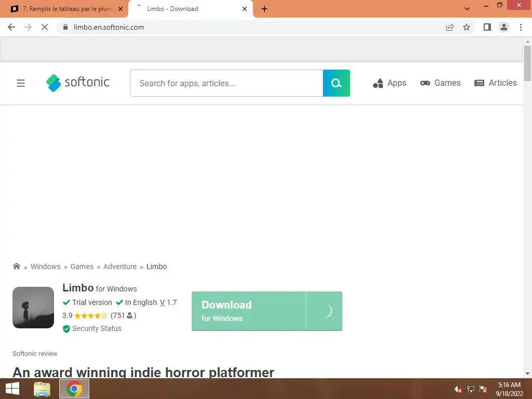532x399 pixels.
Task: Close the Limbo - Download tab
Action: (x=245, y=9)
